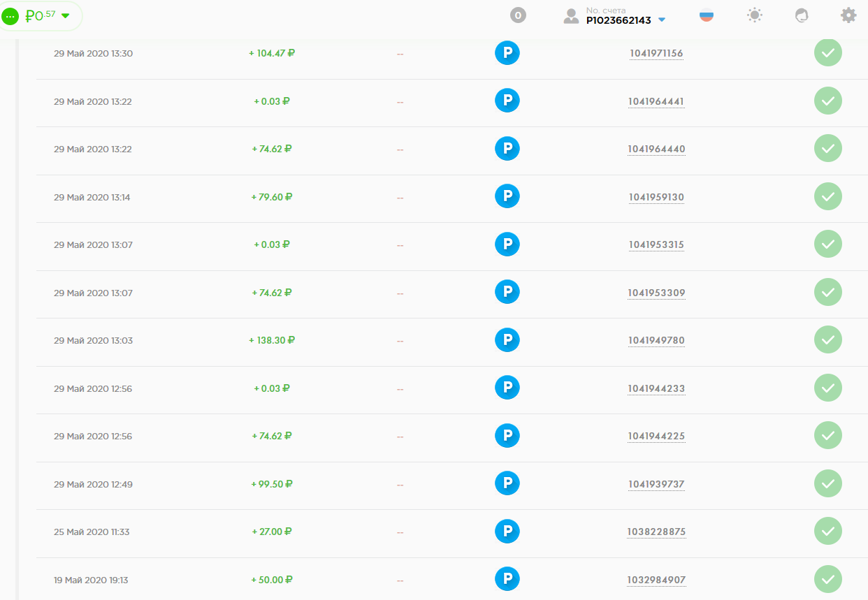The image size is (868, 600).
Task: Click the completed checkmark for transaction 1041959130
Action: 828,197
